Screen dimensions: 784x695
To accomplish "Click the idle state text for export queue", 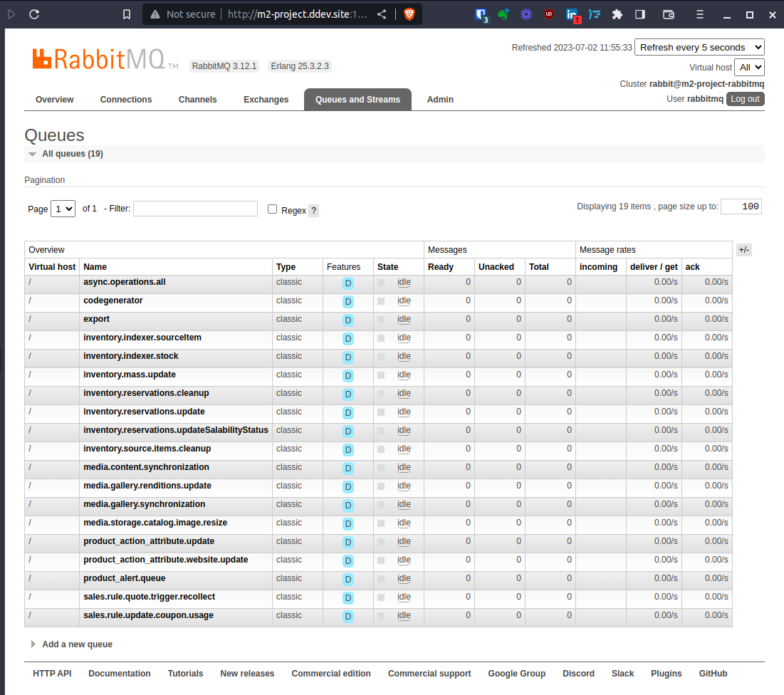I will click(x=404, y=319).
